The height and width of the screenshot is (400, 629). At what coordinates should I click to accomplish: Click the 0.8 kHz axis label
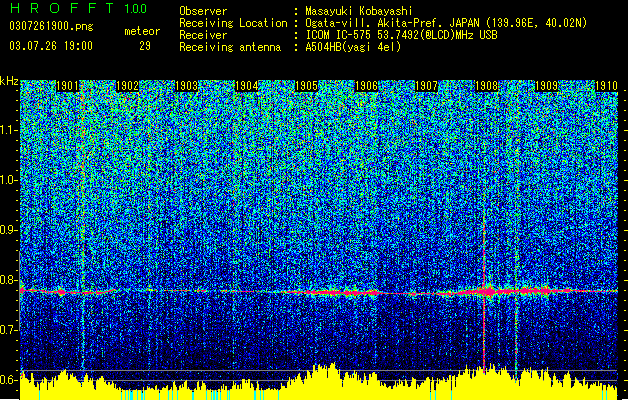pyautogui.click(x=8, y=280)
